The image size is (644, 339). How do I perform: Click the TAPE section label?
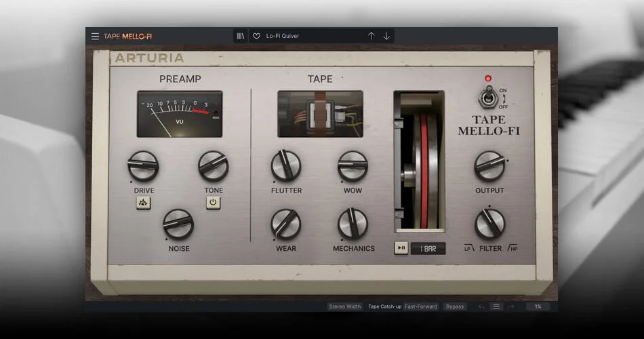320,79
